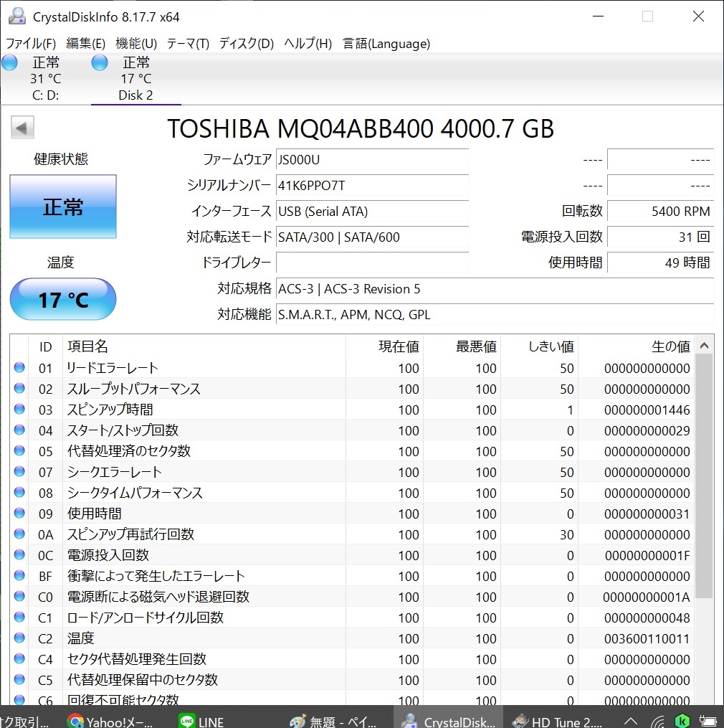Click the serial number field 41K6PPO7T
The image size is (724, 728).
[x=372, y=186]
